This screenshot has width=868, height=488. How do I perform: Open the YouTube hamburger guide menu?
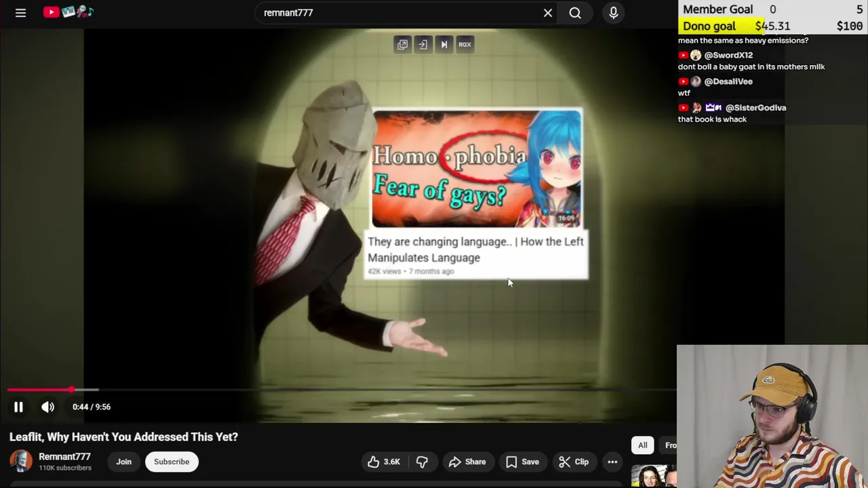point(20,13)
